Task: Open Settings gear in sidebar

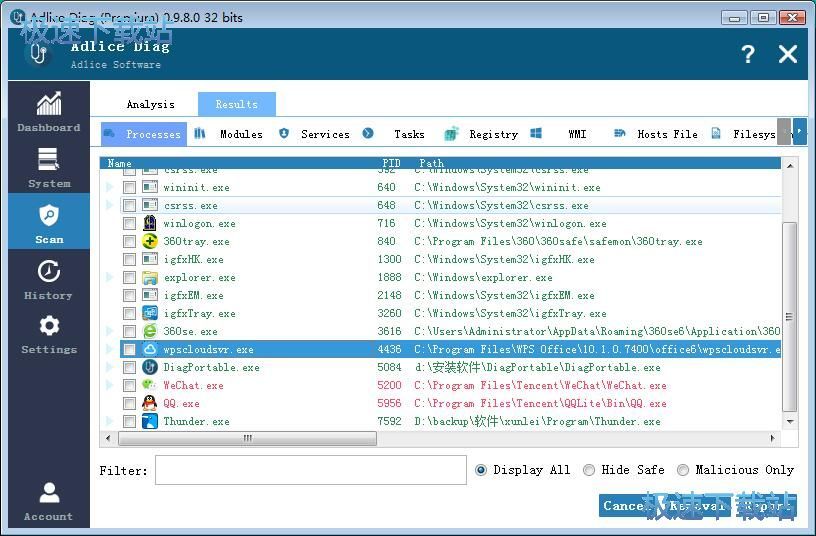Action: tap(48, 326)
